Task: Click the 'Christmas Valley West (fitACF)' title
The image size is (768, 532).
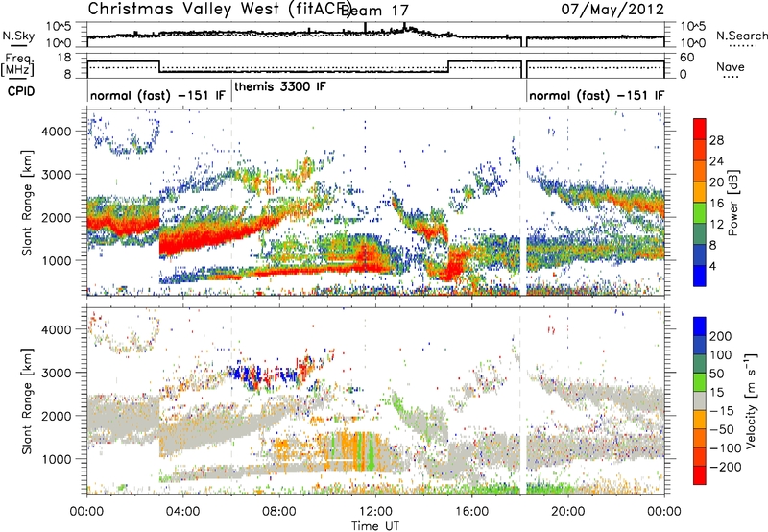Action: (x=220, y=9)
